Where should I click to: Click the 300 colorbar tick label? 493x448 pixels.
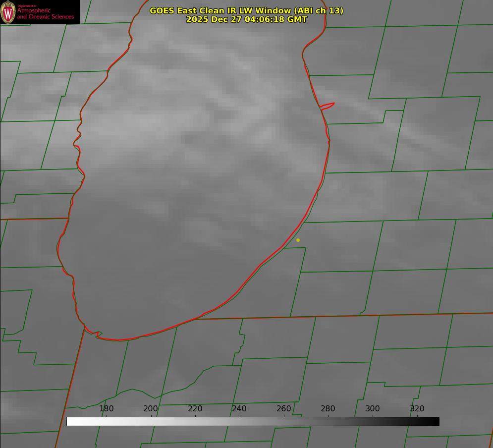pos(373,408)
